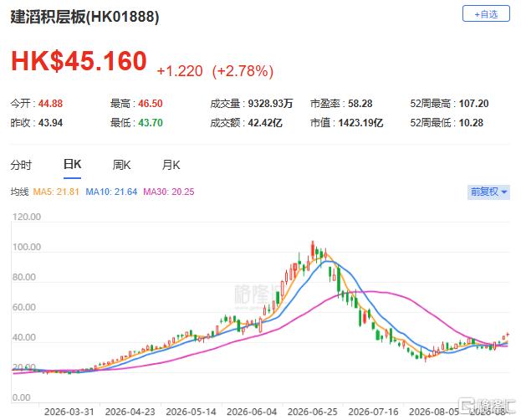Click the 市盈率 value 58.28

pos(360,104)
